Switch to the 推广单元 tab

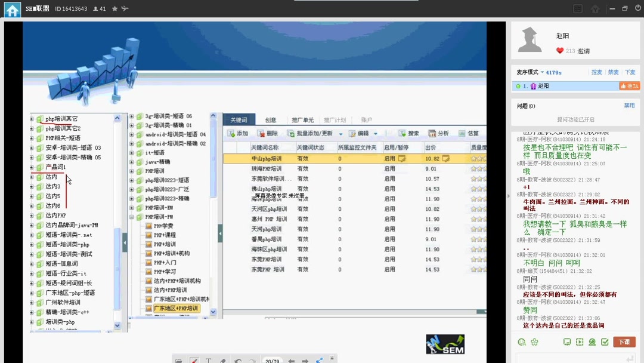pos(302,118)
